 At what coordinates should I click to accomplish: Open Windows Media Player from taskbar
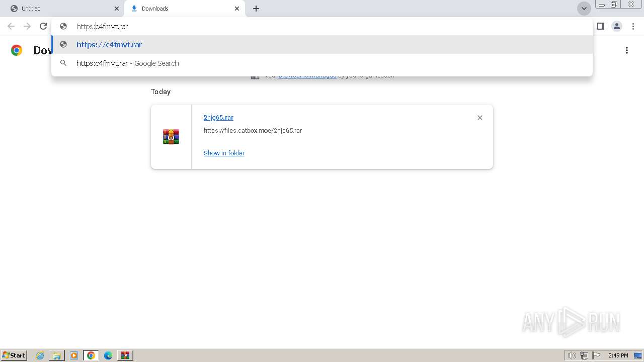point(74,355)
